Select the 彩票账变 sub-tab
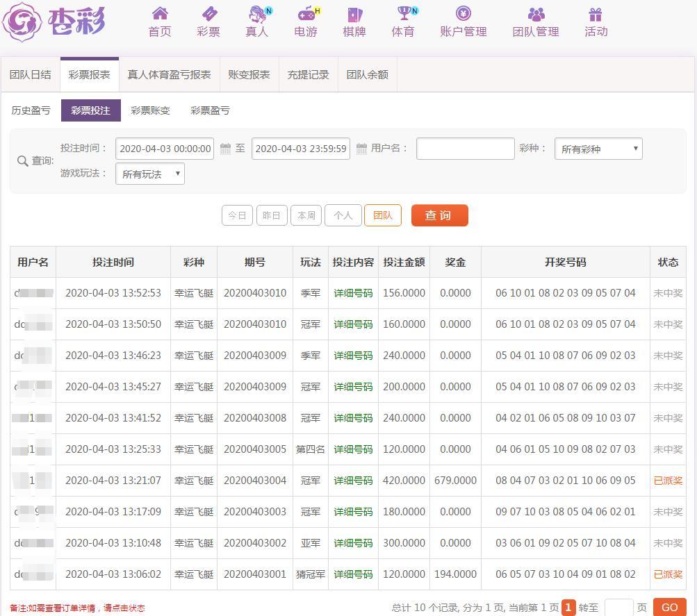This screenshot has height=616, width=697. pyautogui.click(x=150, y=110)
